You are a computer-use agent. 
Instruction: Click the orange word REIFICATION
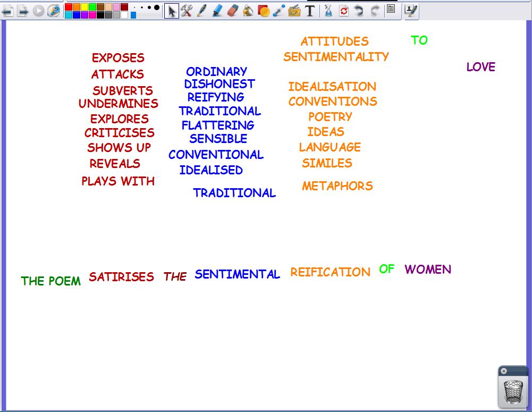(x=330, y=272)
